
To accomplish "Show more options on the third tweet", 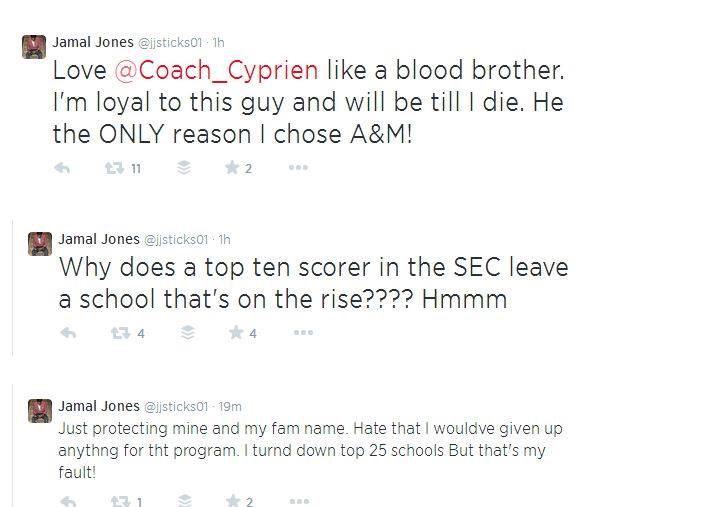I will [x=298, y=500].
